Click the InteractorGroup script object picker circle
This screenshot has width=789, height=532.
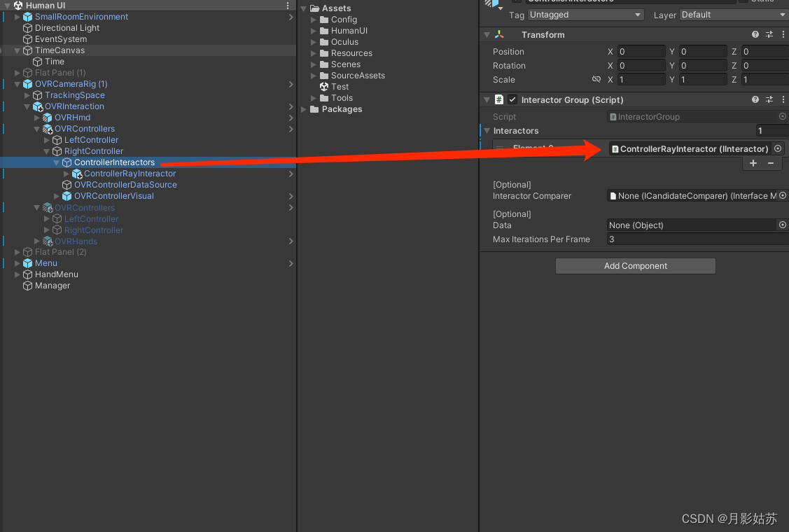pos(783,116)
